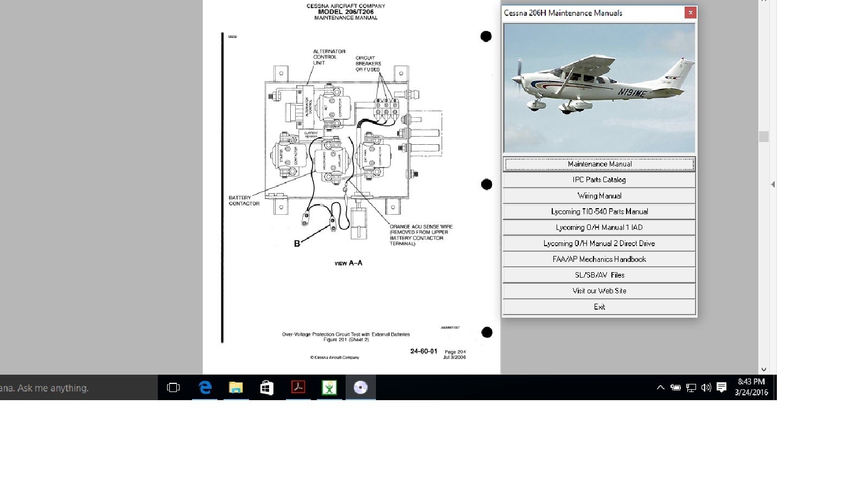The width and height of the screenshot is (868, 488).
Task: Open Lycoming TIO-540 Parts Manual
Action: 599,211
